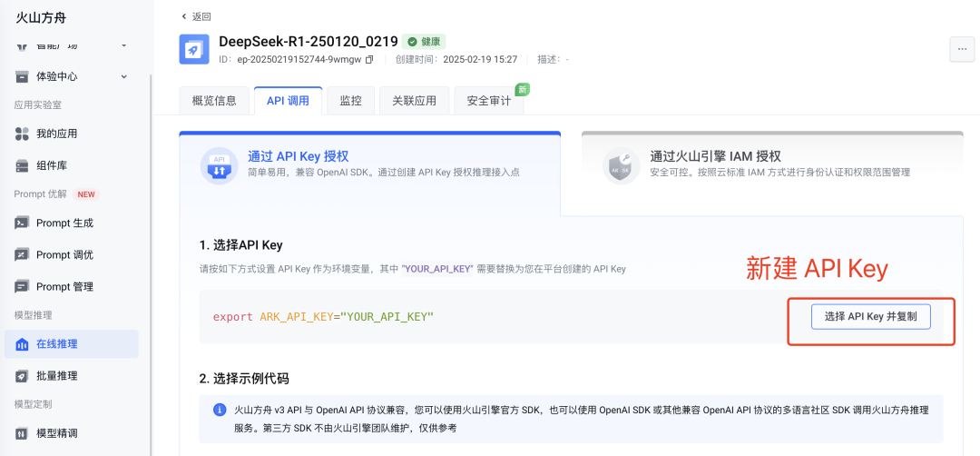Click the 在线推理 chart icon
The width and height of the screenshot is (980, 456).
pos(23,344)
